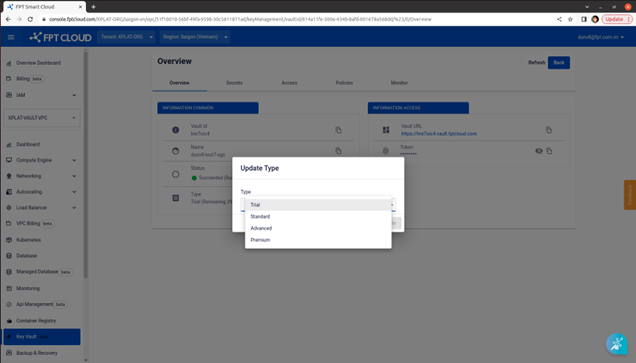The image size is (636, 363).
Task: Open the Billing sidebar item
Action: point(42,79)
